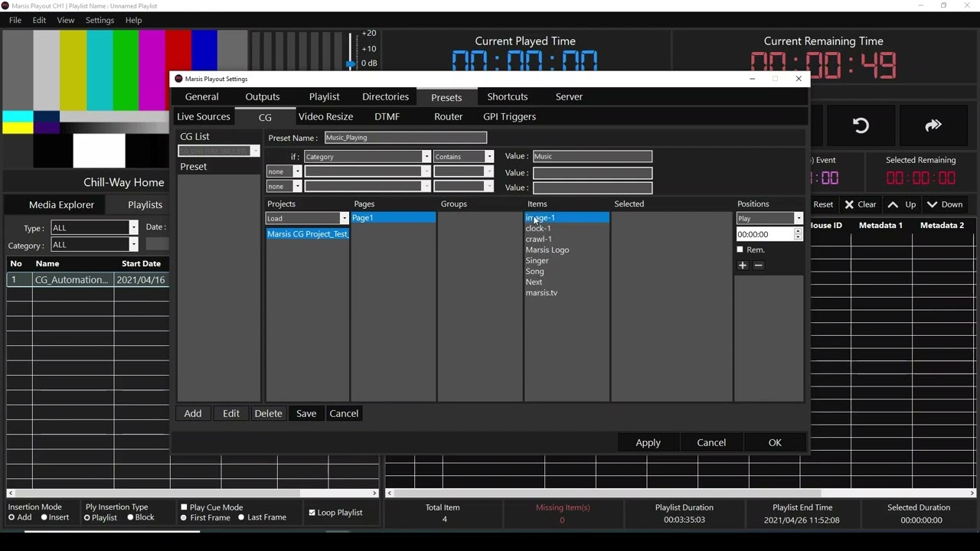Select the Add insertion mode radio button
This screenshot has height=551, width=980.
11,517
